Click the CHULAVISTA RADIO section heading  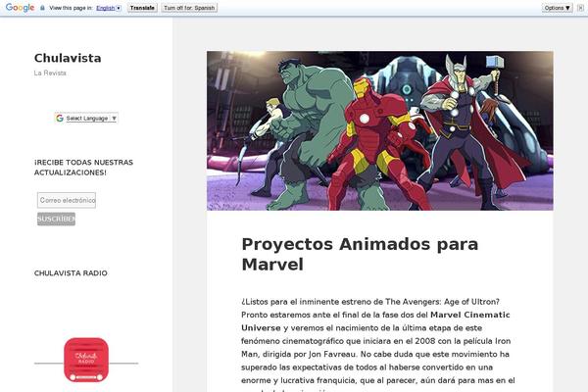click(71, 273)
